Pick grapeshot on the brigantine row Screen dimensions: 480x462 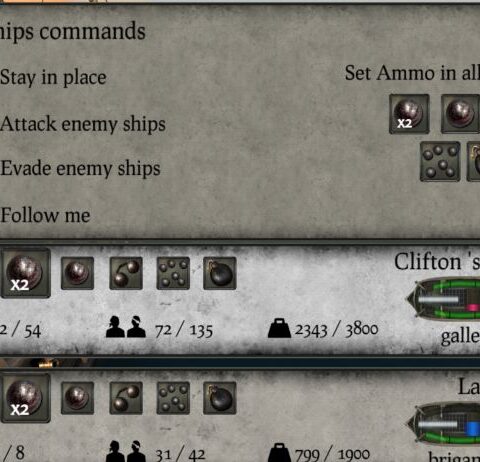(x=173, y=398)
